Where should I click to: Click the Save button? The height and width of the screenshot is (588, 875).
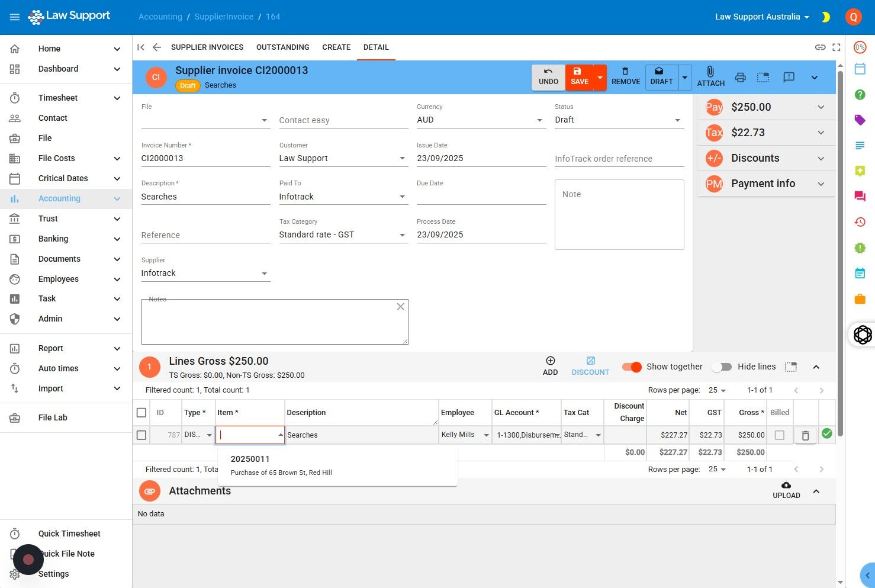click(580, 77)
